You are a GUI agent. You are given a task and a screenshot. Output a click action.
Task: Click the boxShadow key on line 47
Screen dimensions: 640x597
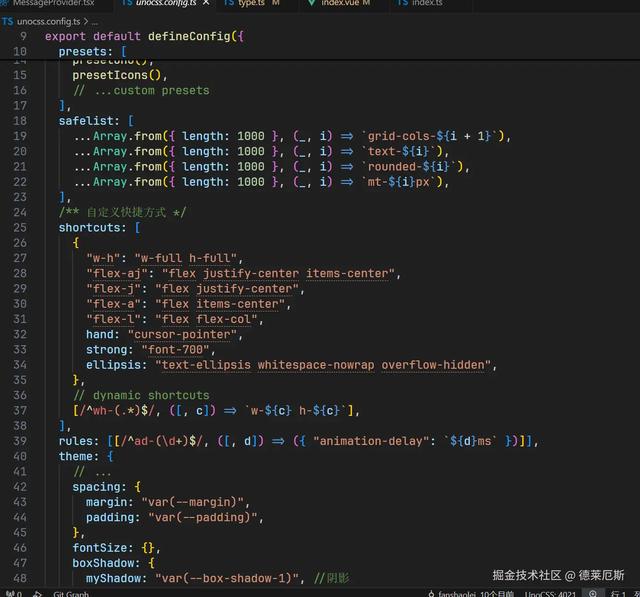tap(103, 563)
